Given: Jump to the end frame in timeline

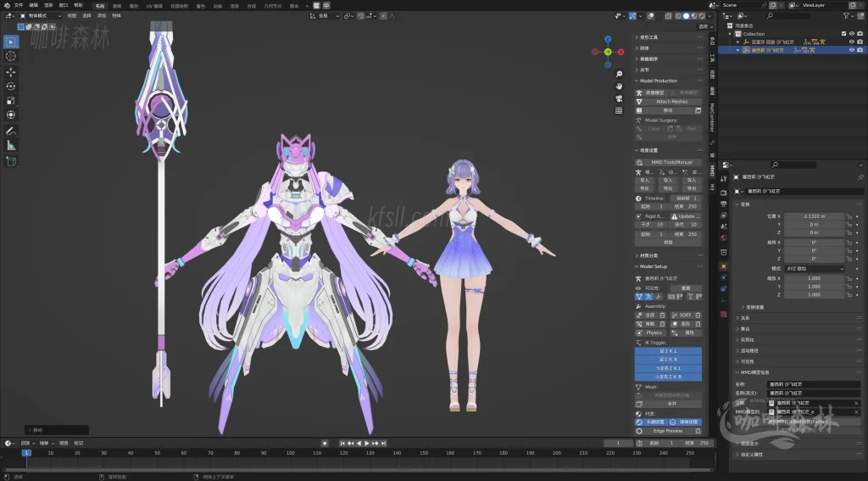Looking at the screenshot, I should coord(384,444).
